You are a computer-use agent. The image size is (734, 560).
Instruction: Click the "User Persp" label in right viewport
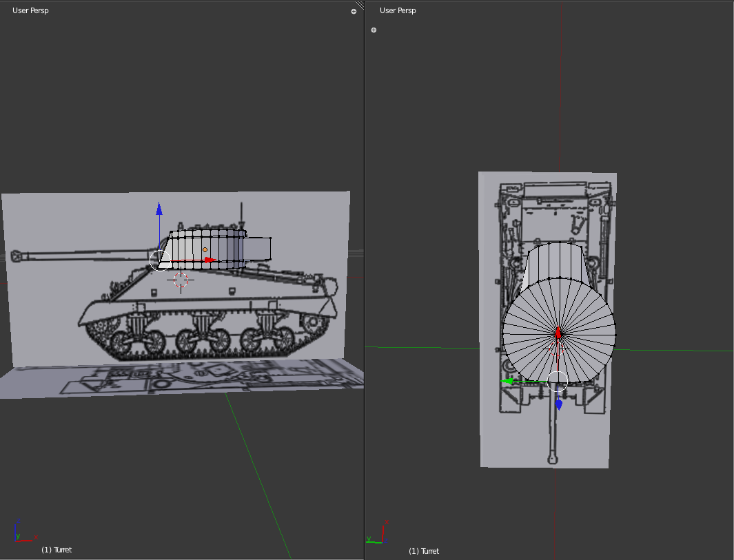click(x=398, y=10)
